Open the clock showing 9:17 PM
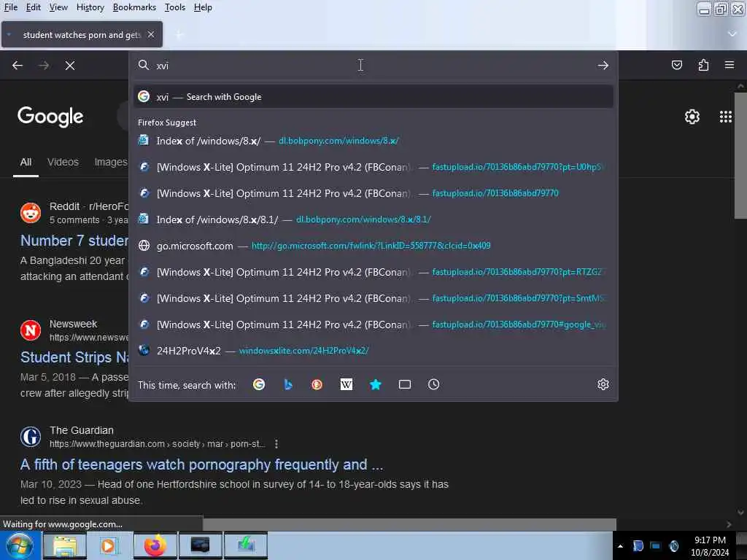This screenshot has height=560, width=747. coord(710,546)
